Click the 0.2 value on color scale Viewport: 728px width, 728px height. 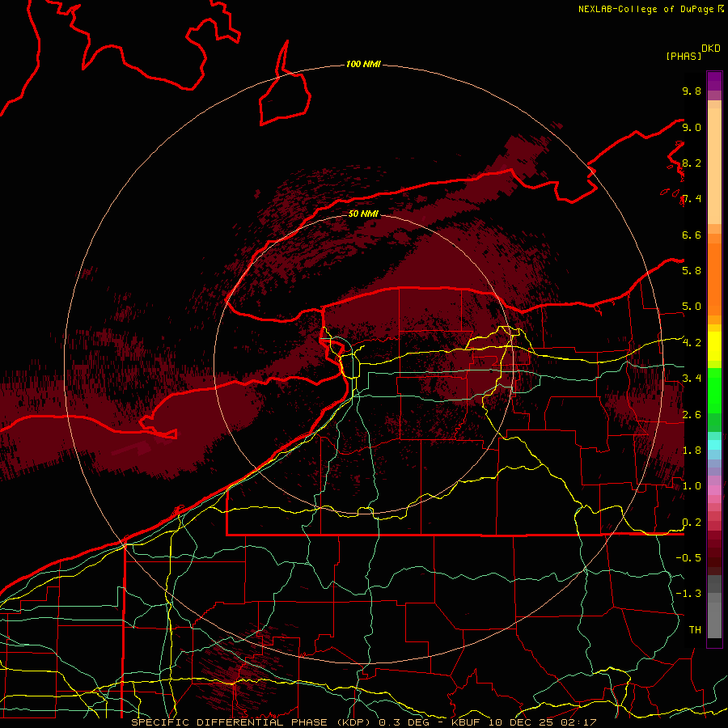coord(692,523)
